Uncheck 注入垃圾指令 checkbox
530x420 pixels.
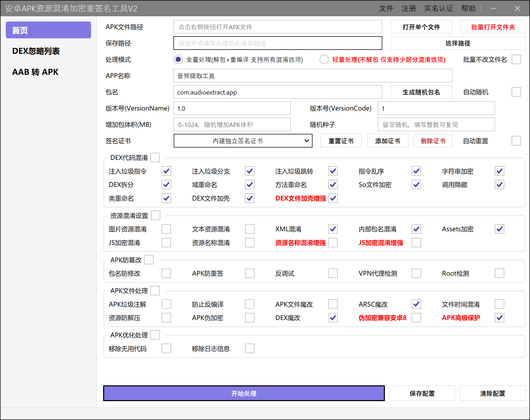click(166, 171)
